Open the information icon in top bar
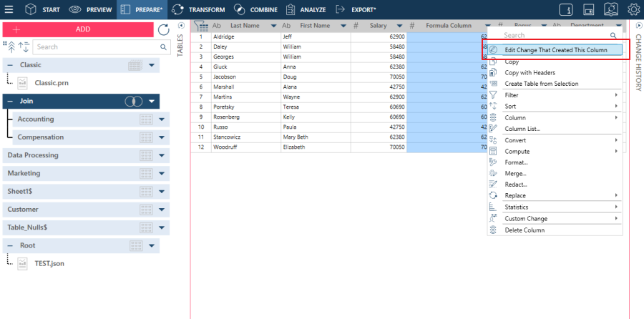This screenshot has width=644, height=319. pos(565,10)
